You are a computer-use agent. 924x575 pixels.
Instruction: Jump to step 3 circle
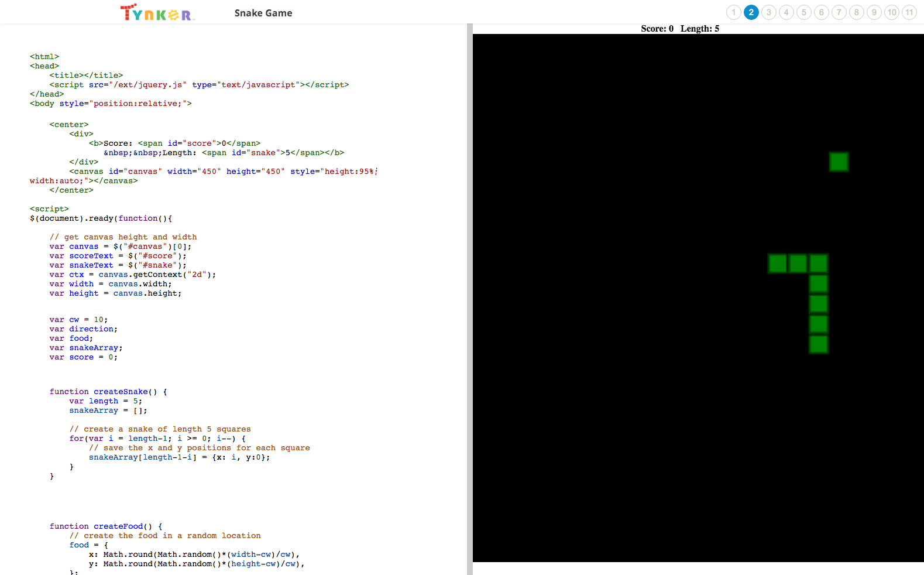click(768, 12)
